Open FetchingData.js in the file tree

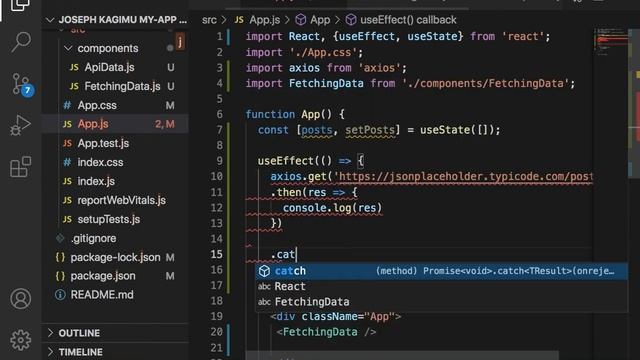click(x=122, y=86)
